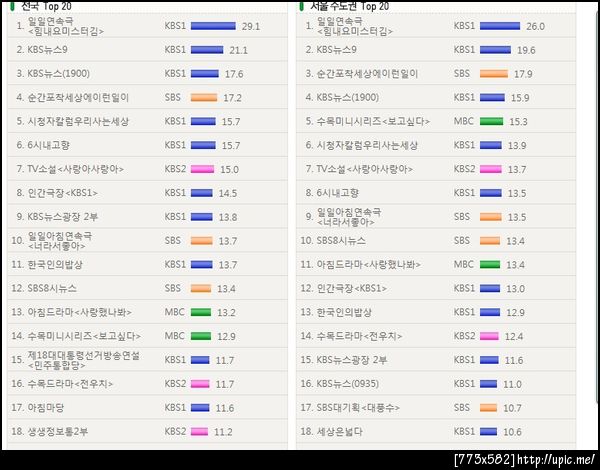Screen dimensions: 600x470
Task: Select the SBS대기획 대풍수 program name
Action: pyautogui.click(x=358, y=407)
